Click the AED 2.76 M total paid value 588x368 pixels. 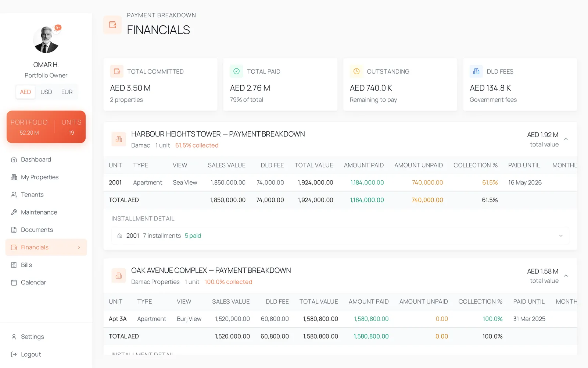(250, 88)
